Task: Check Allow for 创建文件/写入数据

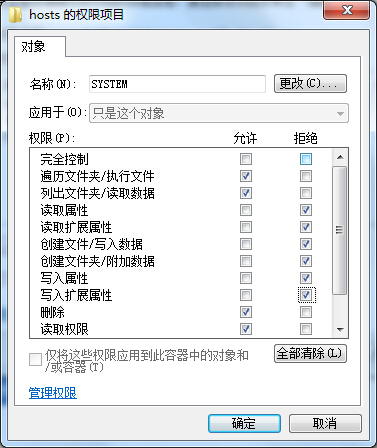Action: click(246, 244)
